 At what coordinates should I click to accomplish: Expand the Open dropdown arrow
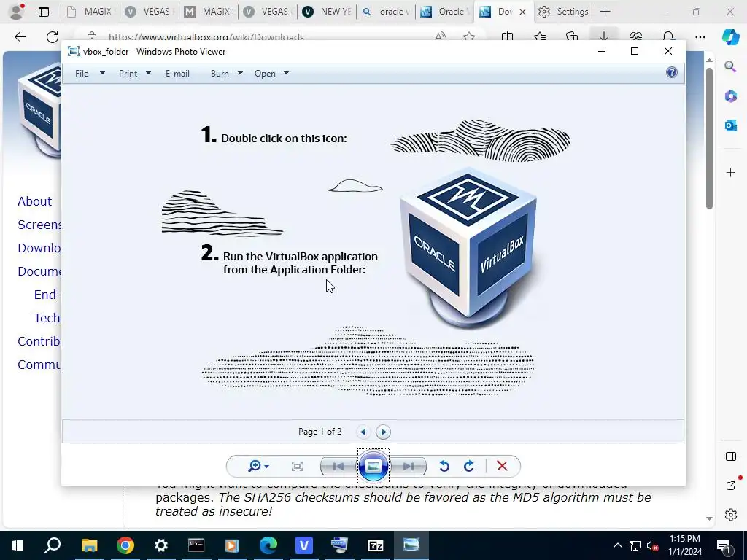(286, 74)
